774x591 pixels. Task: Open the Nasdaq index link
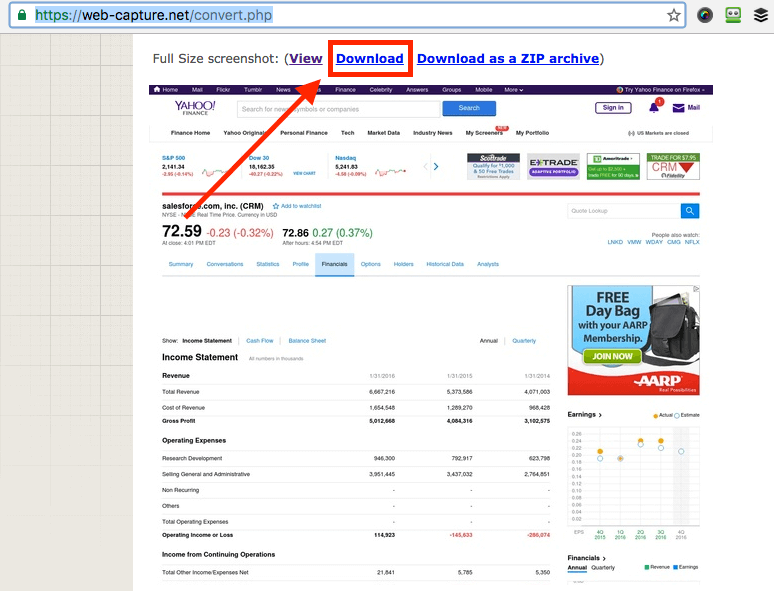click(x=345, y=158)
